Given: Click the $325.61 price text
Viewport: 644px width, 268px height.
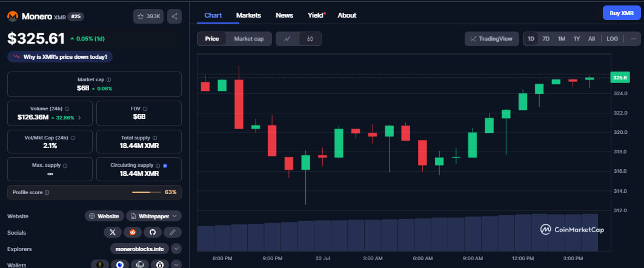Looking at the screenshot, I should click(36, 39).
